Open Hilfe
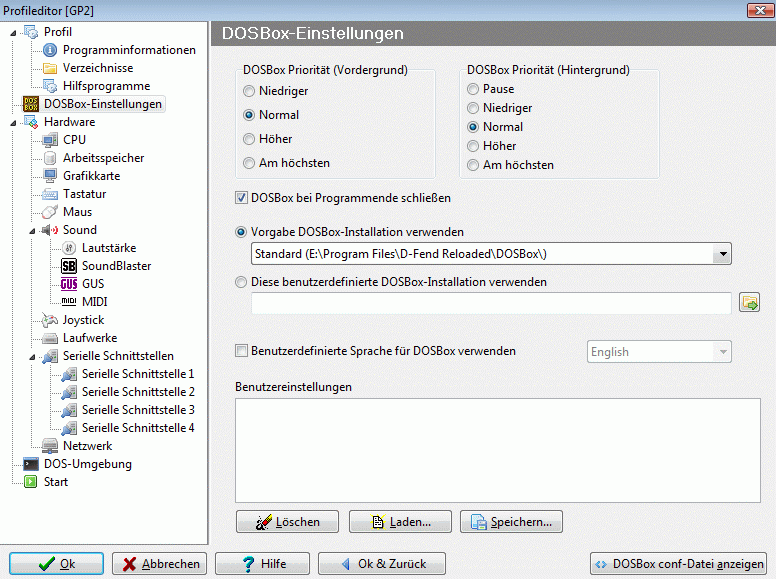This screenshot has width=776, height=579. click(x=262, y=564)
